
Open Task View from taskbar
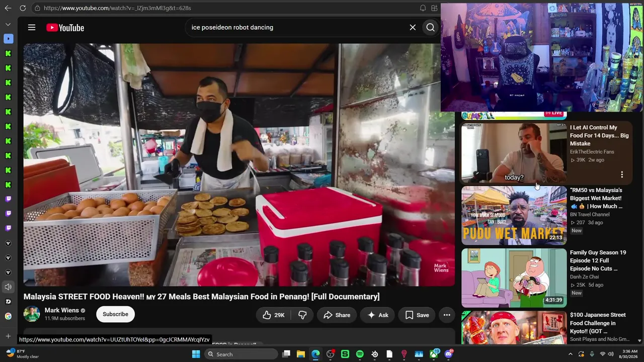(286, 354)
